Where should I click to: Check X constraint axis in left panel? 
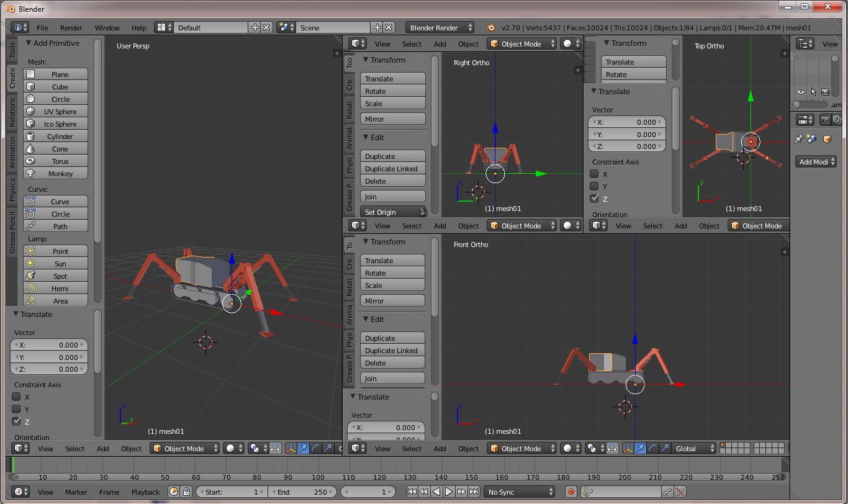pos(17,397)
